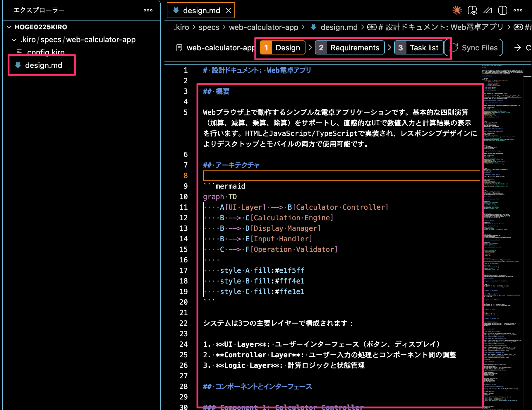Open the Kiro agent icon beside the logo

(x=472, y=10)
